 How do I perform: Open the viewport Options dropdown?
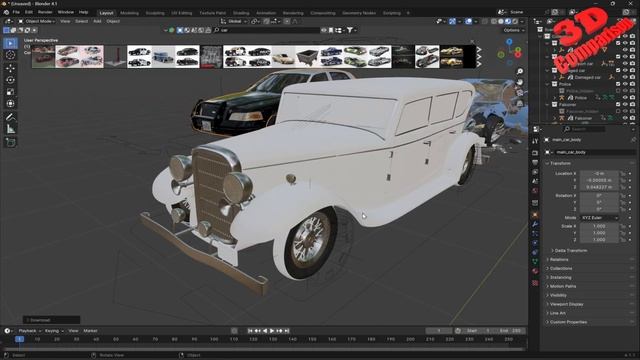point(513,30)
